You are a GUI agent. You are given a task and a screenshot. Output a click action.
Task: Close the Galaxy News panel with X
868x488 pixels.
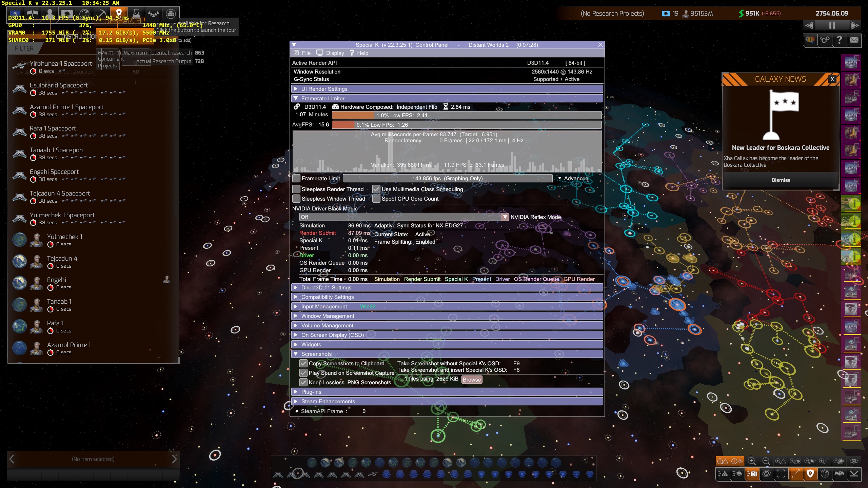tap(832, 79)
